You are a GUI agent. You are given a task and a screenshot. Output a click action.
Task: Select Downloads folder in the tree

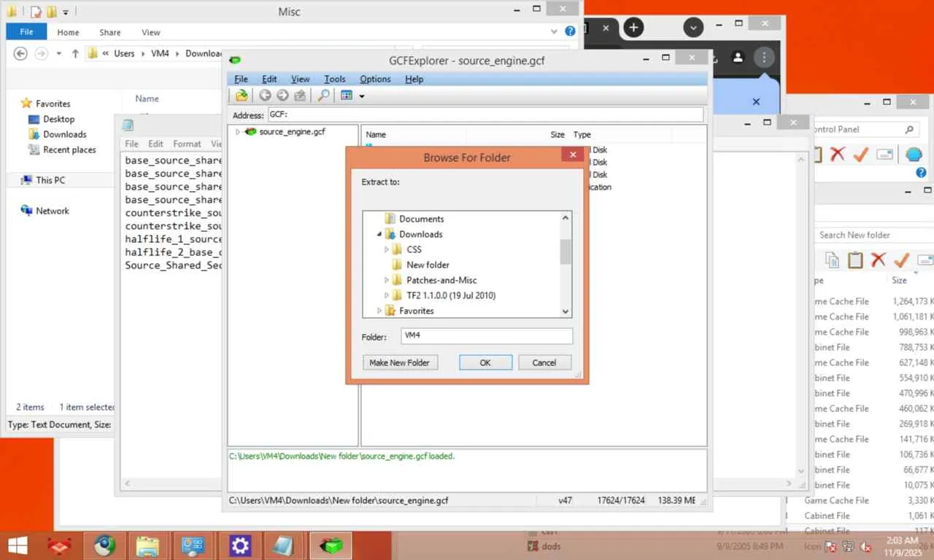(420, 234)
